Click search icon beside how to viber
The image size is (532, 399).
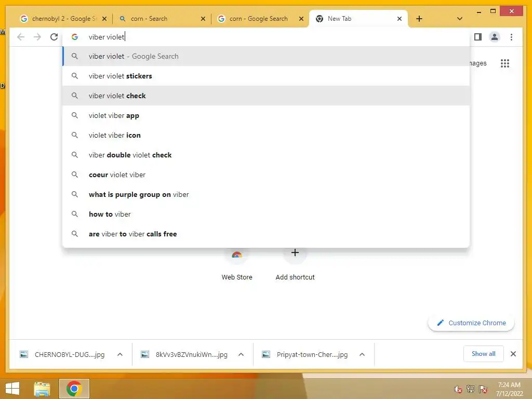(75, 214)
